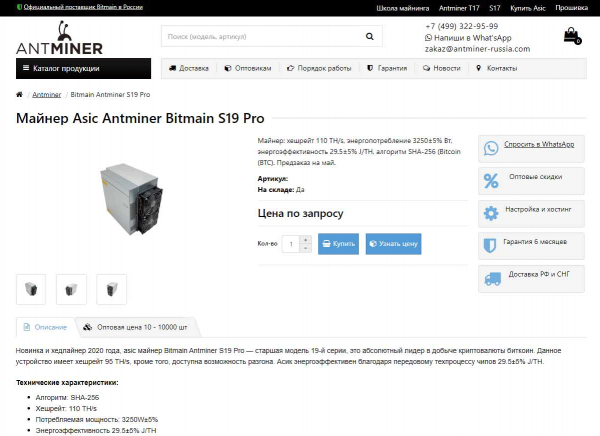
Task: Click the WhatsApp icon in sidebar
Action: (x=491, y=148)
